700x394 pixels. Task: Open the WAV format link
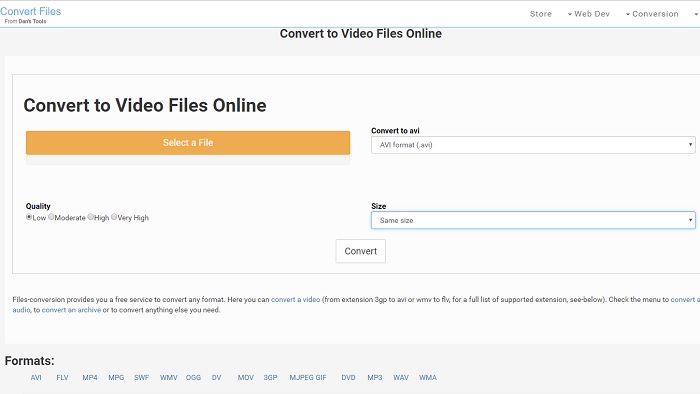(x=401, y=377)
